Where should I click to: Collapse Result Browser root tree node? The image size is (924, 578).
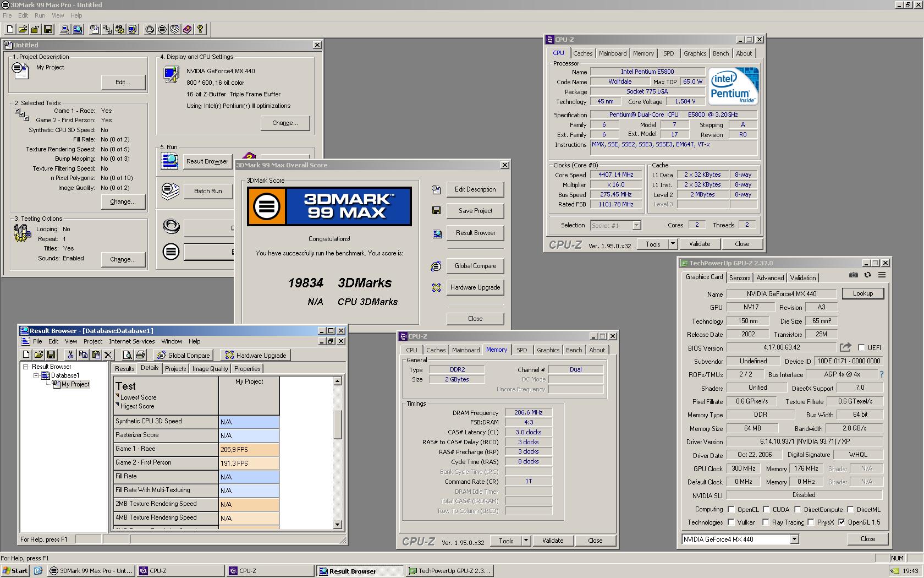(x=25, y=367)
